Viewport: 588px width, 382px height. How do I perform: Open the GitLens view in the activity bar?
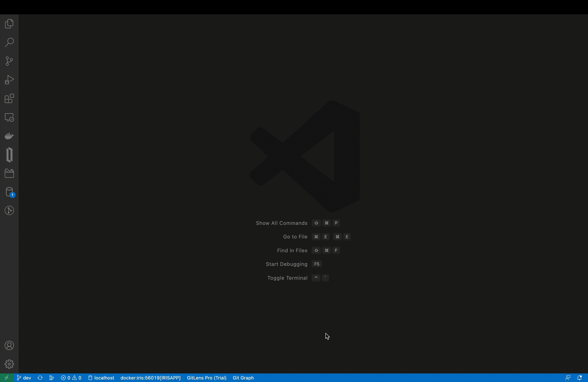coord(9,211)
